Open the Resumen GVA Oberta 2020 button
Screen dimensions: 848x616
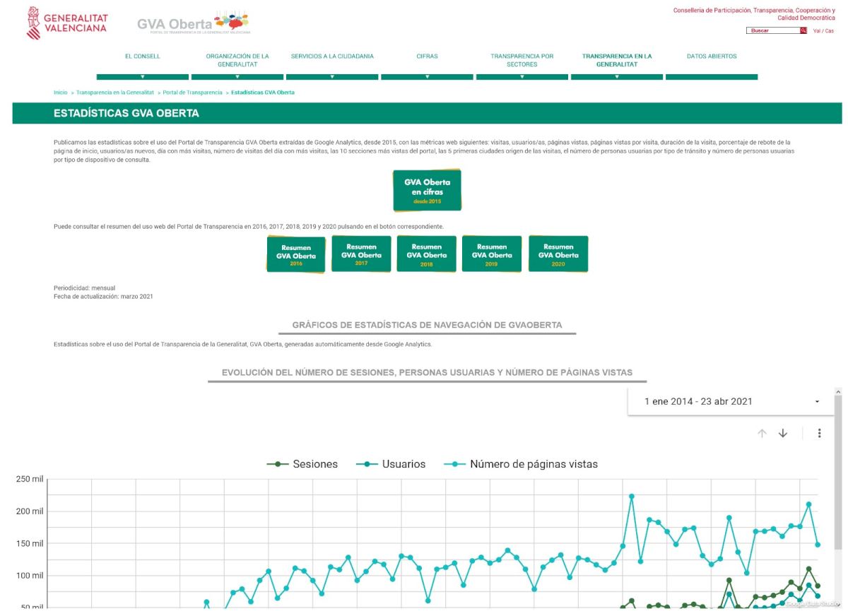coord(558,254)
